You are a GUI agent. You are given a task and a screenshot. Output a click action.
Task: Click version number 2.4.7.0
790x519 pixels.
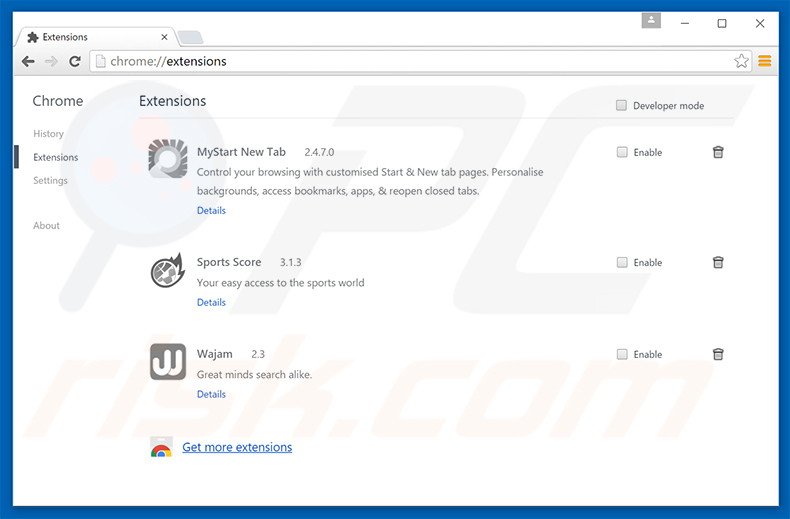click(x=319, y=152)
